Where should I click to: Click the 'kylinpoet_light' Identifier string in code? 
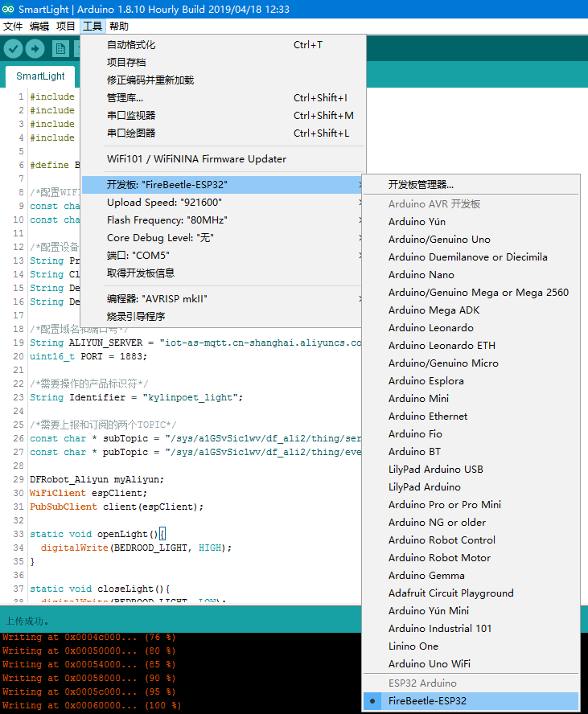tap(190, 397)
